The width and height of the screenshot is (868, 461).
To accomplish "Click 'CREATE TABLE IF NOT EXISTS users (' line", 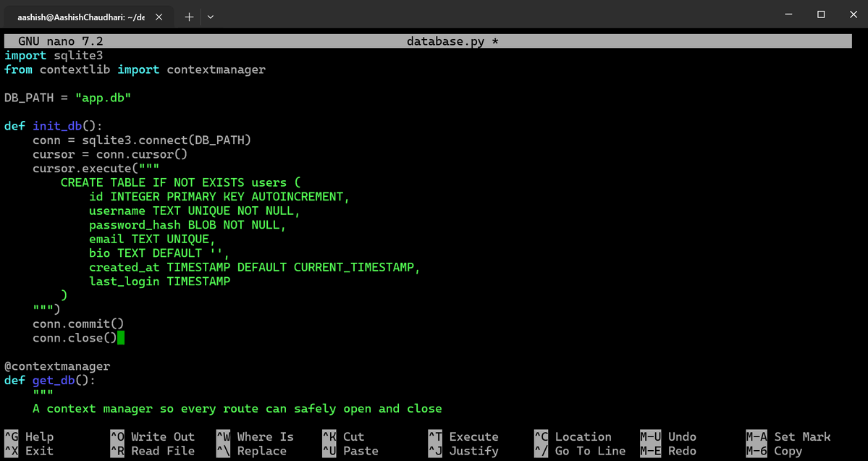I will pyautogui.click(x=181, y=182).
